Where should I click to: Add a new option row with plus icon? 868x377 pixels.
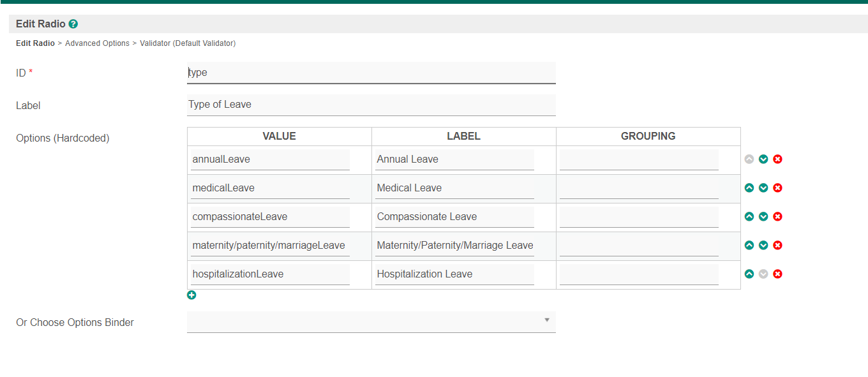point(191,295)
